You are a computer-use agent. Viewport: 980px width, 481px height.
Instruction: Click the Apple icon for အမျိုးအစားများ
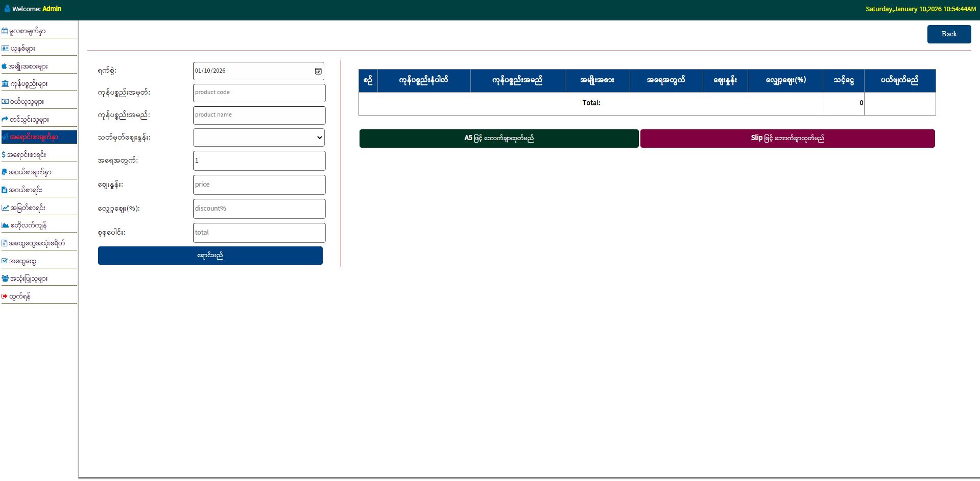pos(4,66)
